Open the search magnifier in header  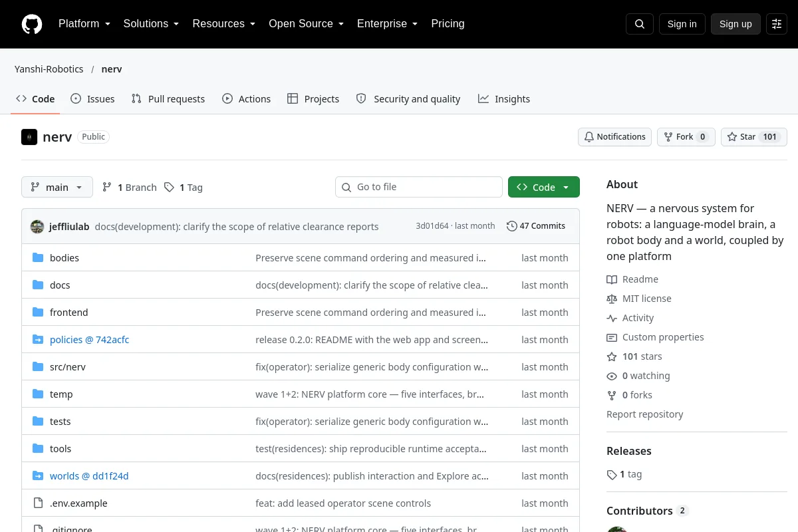pyautogui.click(x=640, y=24)
